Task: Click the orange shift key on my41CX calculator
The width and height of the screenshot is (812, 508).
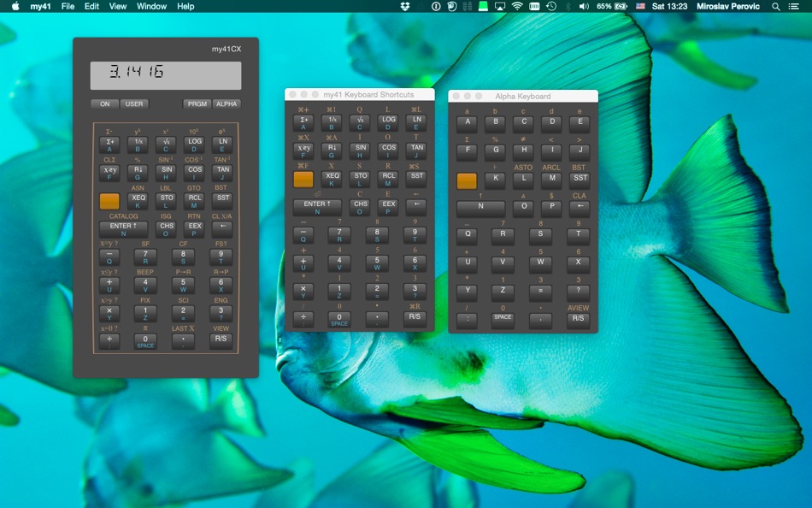Action: (109, 201)
